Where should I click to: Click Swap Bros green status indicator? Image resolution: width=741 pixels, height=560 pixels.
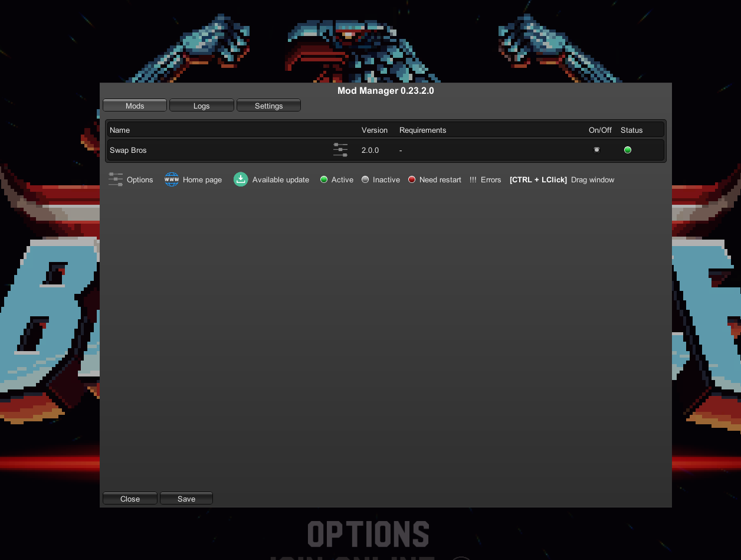628,150
